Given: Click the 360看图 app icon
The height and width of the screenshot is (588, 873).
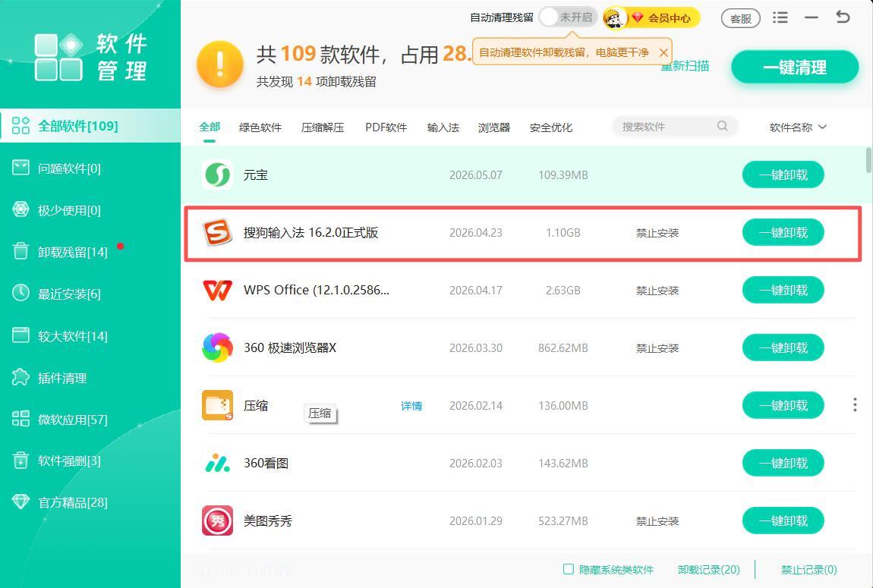Looking at the screenshot, I should 217,463.
